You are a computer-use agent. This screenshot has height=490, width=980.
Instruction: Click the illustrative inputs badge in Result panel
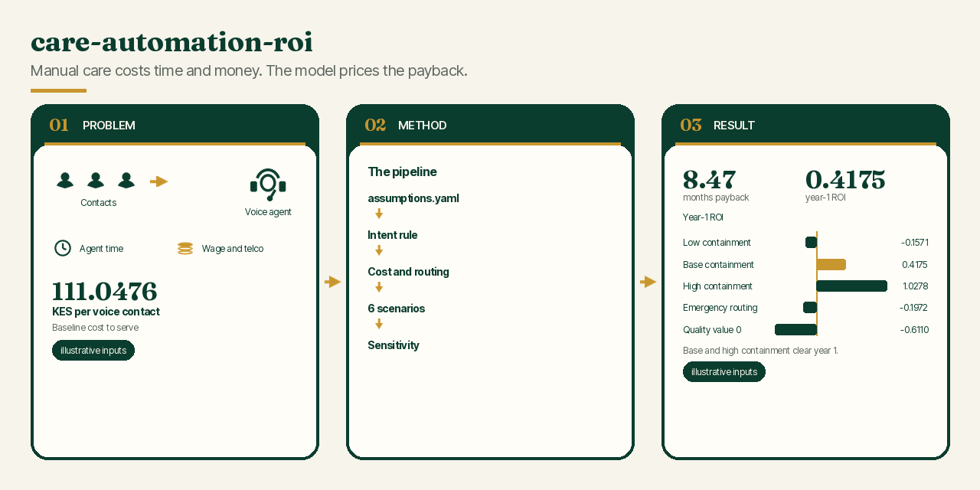point(724,371)
